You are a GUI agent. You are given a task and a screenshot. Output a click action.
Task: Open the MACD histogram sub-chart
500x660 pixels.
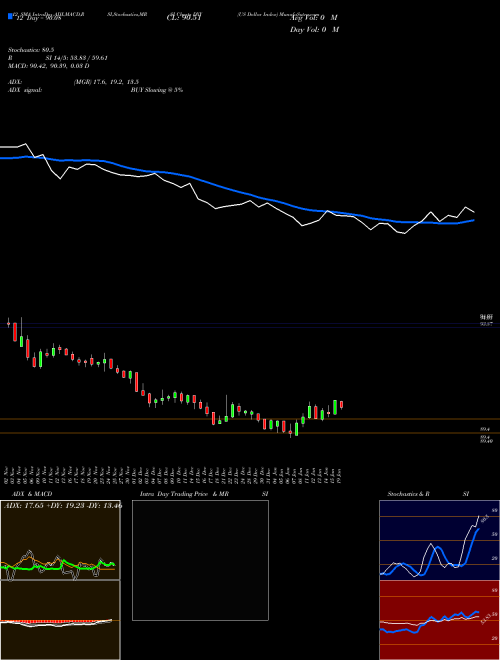click(x=60, y=620)
